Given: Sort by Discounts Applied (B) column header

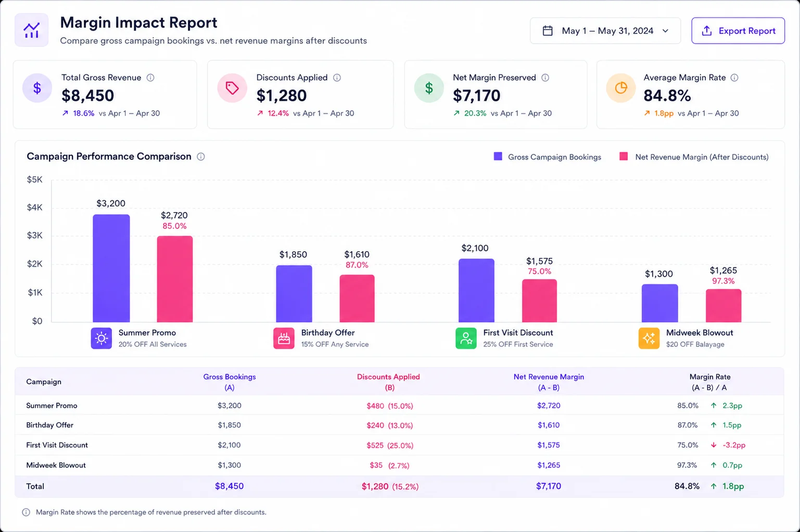Looking at the screenshot, I should (x=388, y=382).
